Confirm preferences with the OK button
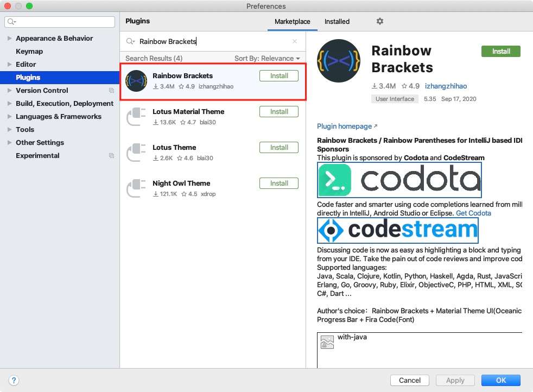Screen dimensions: 533x392 [501, 380]
